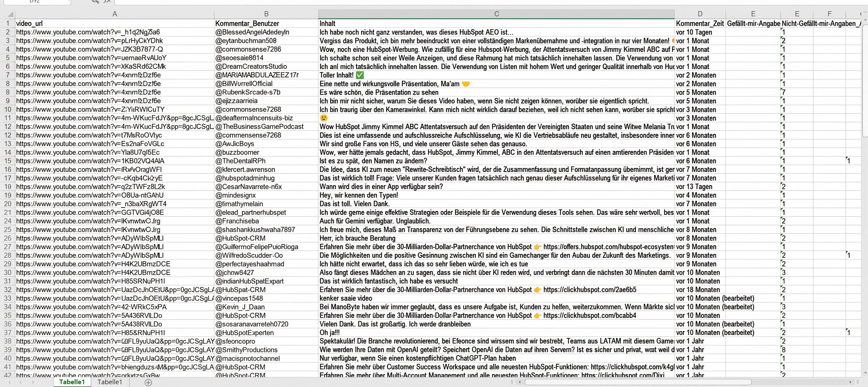Click the horizontal scrollbar thumb
This screenshot has width=868, height=387.
click(638, 382)
